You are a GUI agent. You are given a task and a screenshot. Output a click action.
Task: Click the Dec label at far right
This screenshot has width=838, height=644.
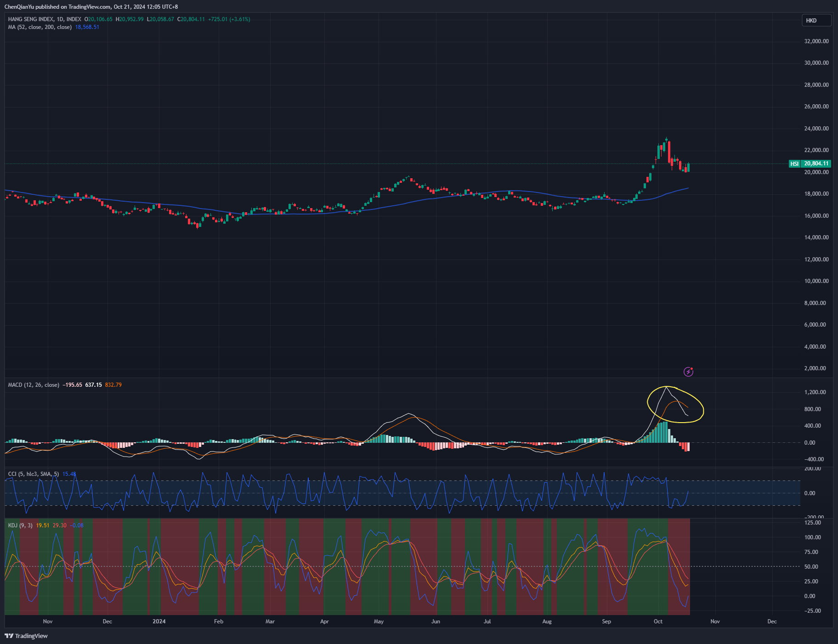772,621
